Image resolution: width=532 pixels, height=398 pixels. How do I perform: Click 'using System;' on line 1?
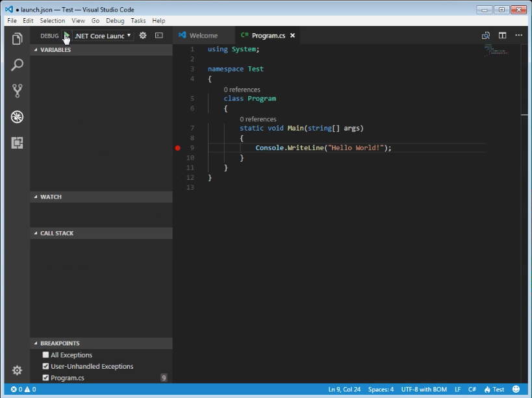pos(233,49)
